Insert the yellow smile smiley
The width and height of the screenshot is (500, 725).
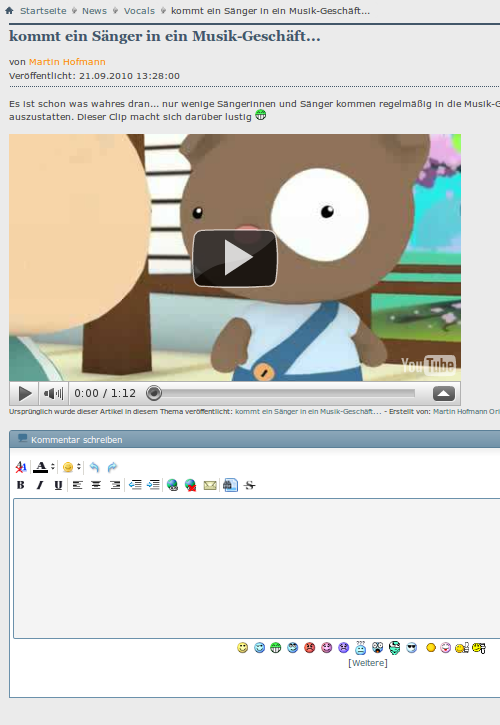coord(243,648)
